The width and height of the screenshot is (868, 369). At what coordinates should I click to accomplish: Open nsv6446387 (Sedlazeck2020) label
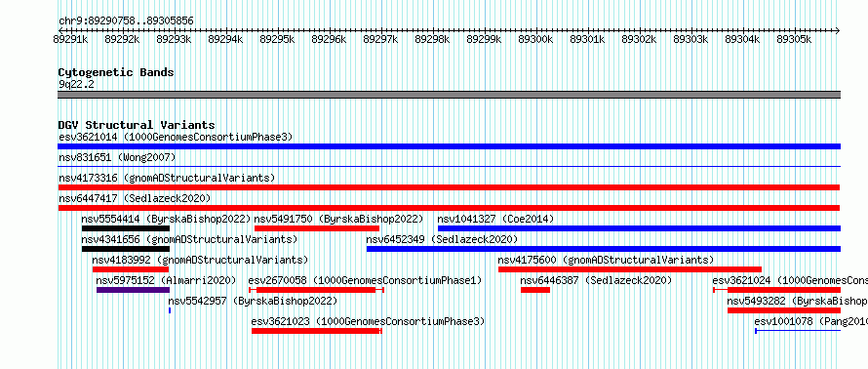pyautogui.click(x=596, y=280)
